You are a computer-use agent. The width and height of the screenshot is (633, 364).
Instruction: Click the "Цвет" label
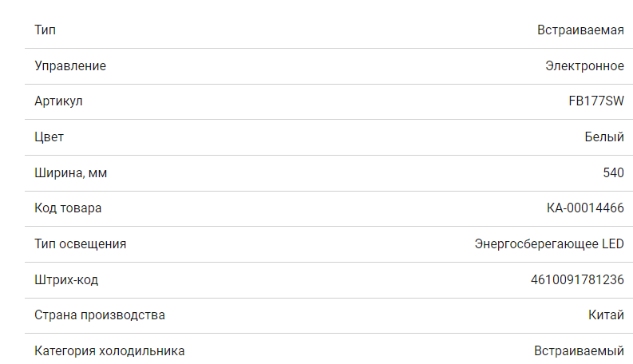click(49, 137)
